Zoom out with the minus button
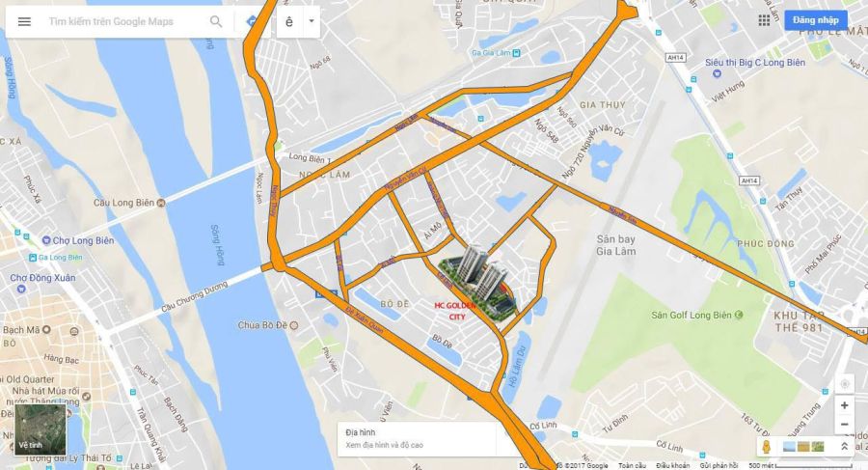 (844, 425)
